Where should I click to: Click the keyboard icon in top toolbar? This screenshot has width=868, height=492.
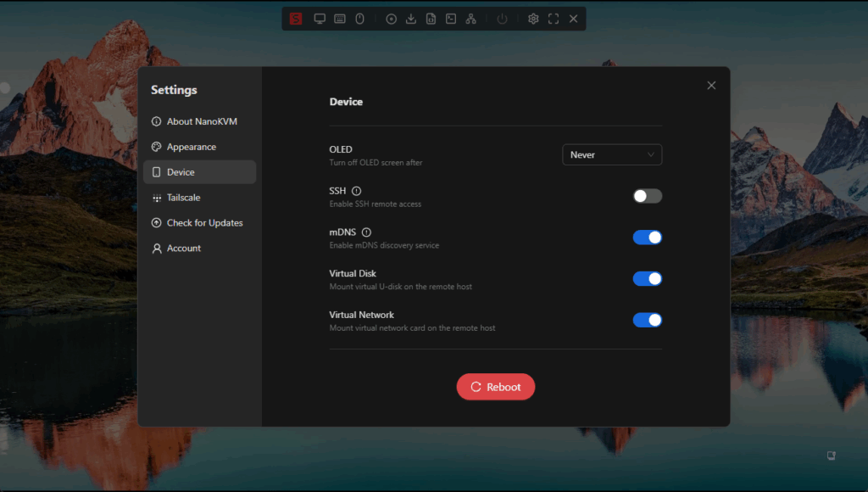pyautogui.click(x=340, y=19)
